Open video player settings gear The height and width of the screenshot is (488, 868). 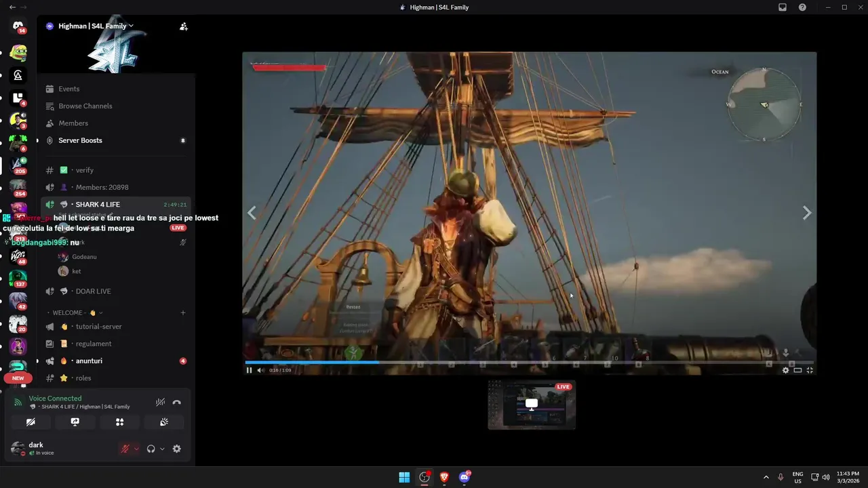tap(786, 370)
